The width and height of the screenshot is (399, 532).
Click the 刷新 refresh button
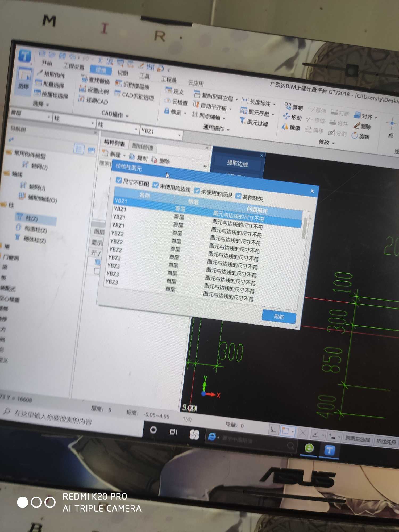pos(279,317)
